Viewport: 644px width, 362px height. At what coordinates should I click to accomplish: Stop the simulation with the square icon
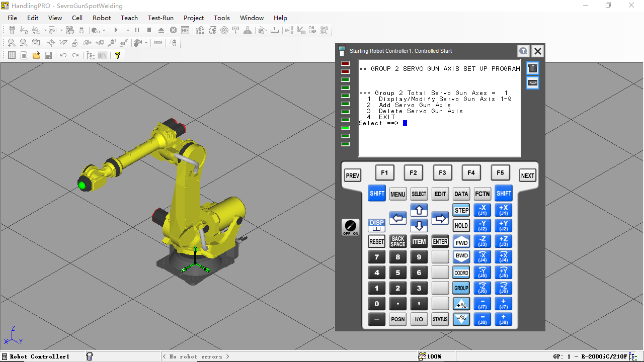tap(149, 30)
